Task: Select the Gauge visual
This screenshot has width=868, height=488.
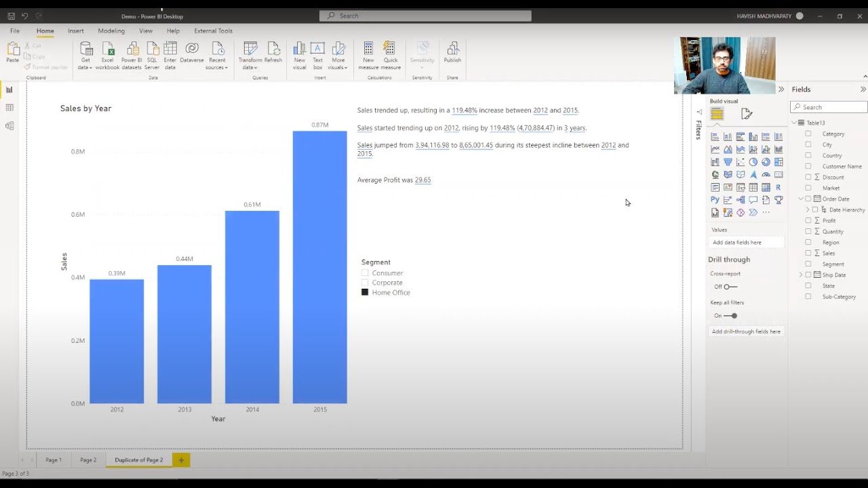Action: tap(766, 174)
